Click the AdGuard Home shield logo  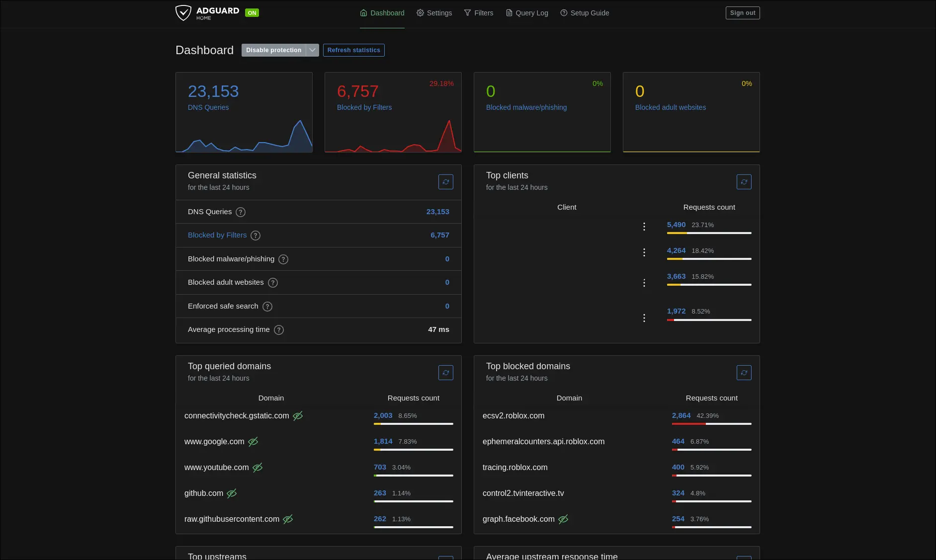(x=184, y=12)
